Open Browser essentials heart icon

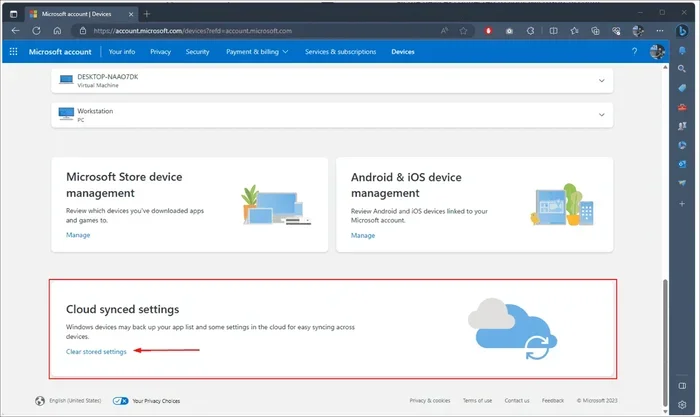pyautogui.click(x=617, y=31)
